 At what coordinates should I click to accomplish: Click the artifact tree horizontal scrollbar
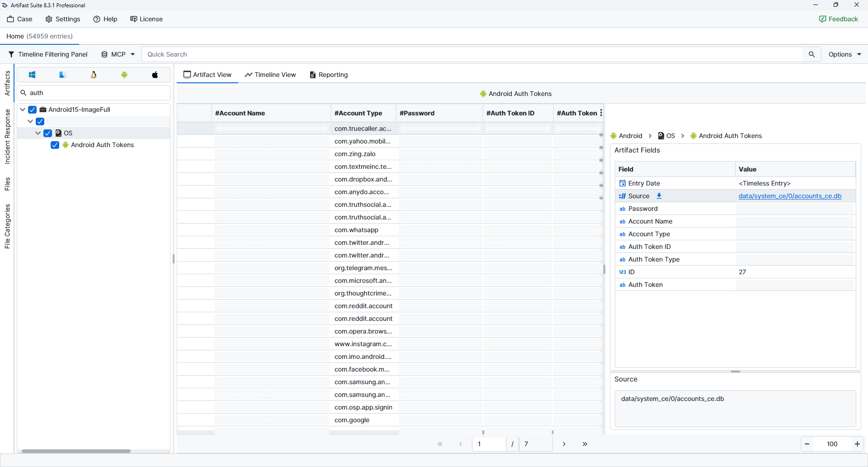coord(76,451)
